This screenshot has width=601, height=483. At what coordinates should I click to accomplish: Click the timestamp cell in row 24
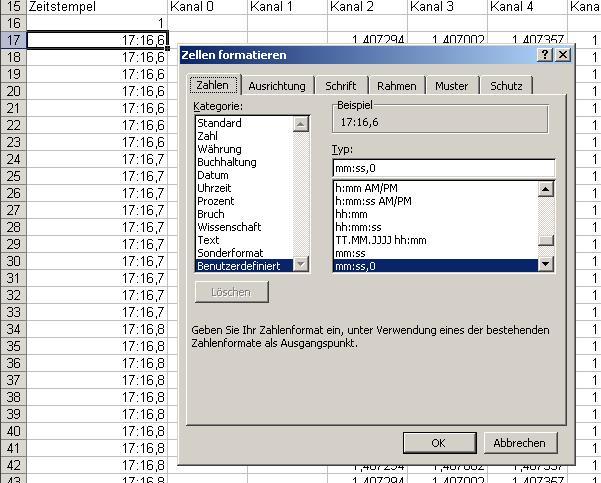(x=97, y=159)
